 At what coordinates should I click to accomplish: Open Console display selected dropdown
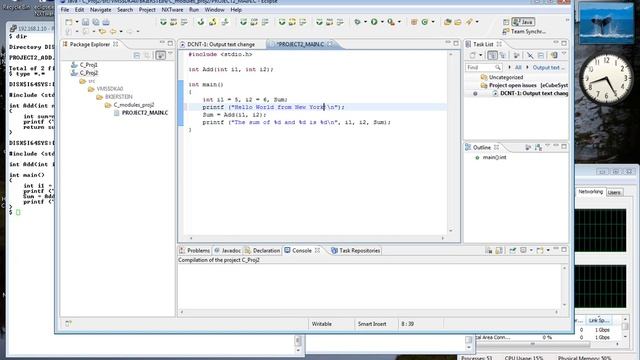[531, 251]
